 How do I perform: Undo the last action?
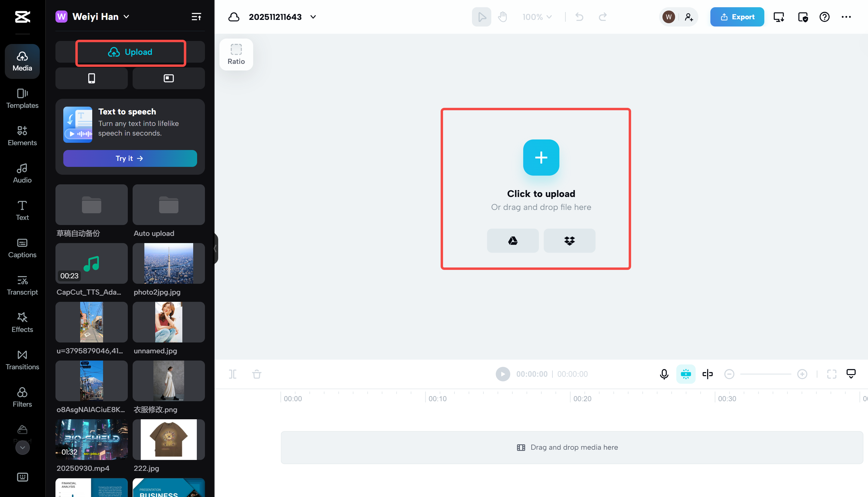579,17
